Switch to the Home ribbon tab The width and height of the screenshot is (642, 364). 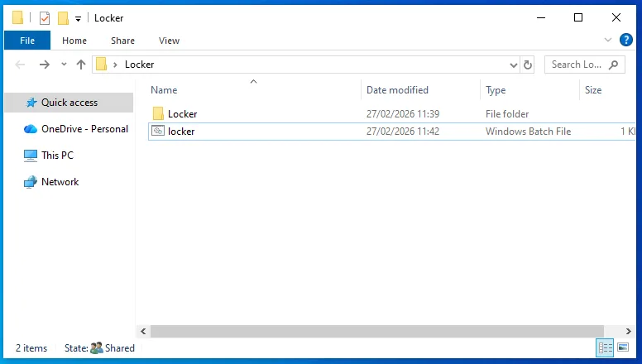point(74,41)
